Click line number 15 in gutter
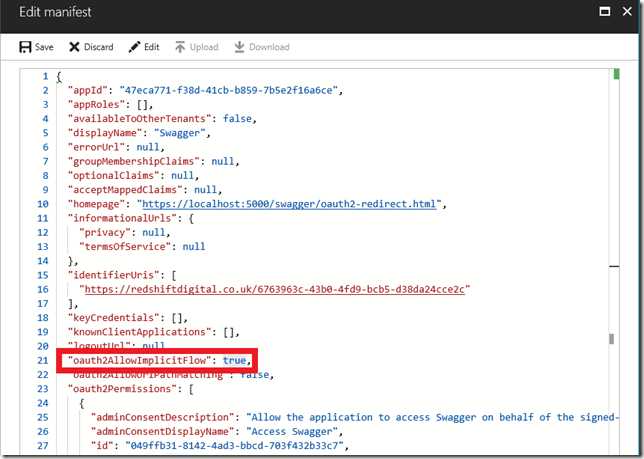This screenshot has width=644, height=459. click(x=43, y=275)
